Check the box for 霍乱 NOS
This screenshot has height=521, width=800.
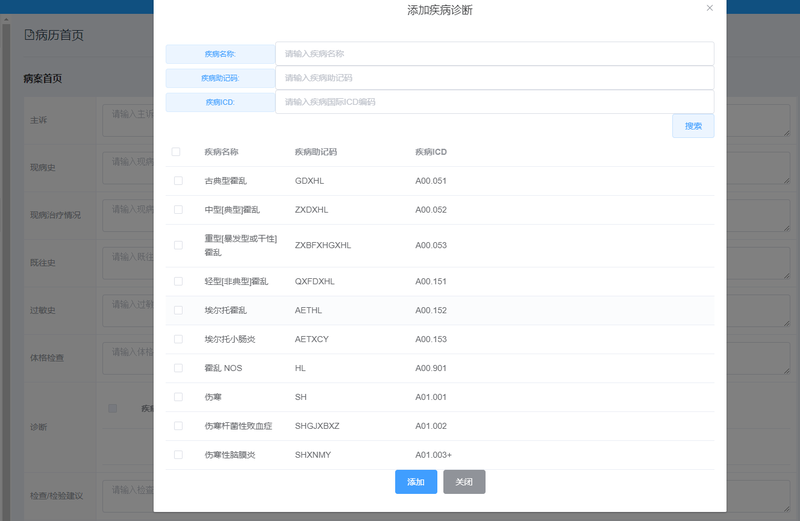click(x=178, y=368)
